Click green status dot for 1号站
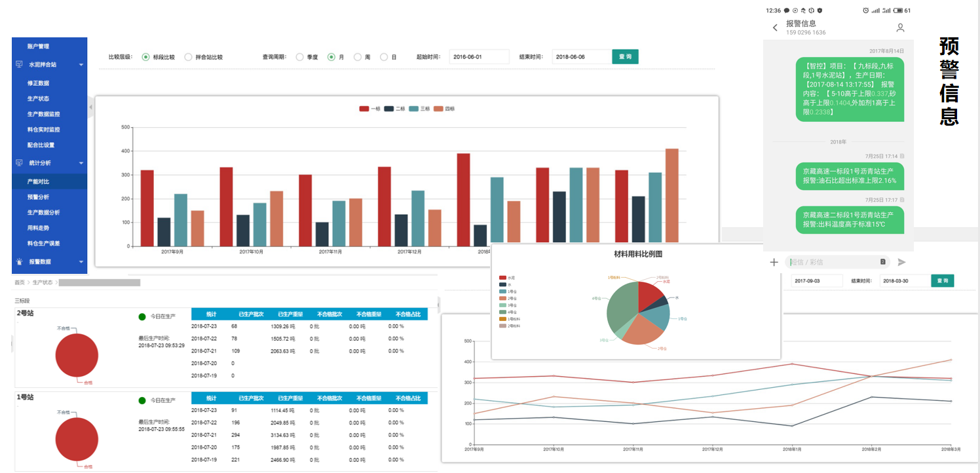Image resolution: width=980 pixels, height=473 pixels. [x=142, y=400]
